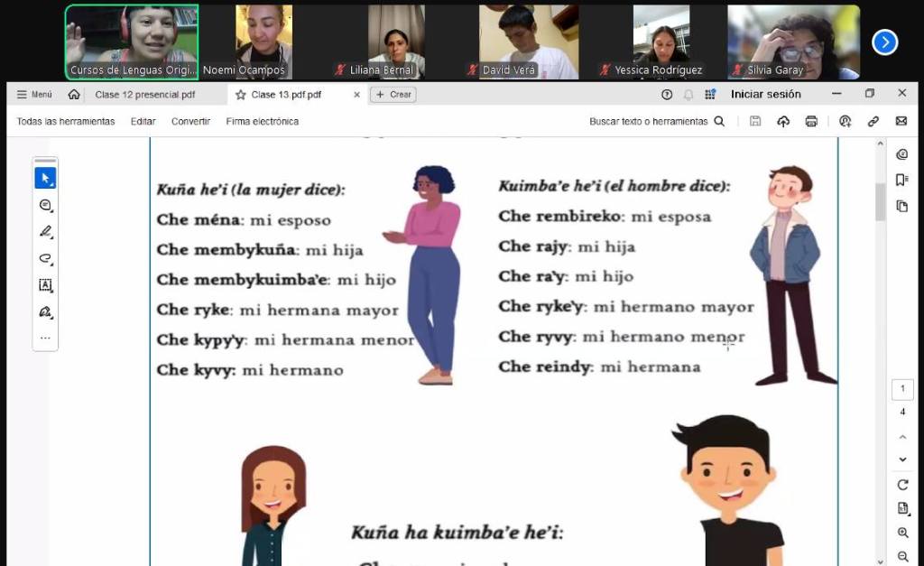Open the Convertir menu
The width and height of the screenshot is (924, 566).
tap(190, 121)
